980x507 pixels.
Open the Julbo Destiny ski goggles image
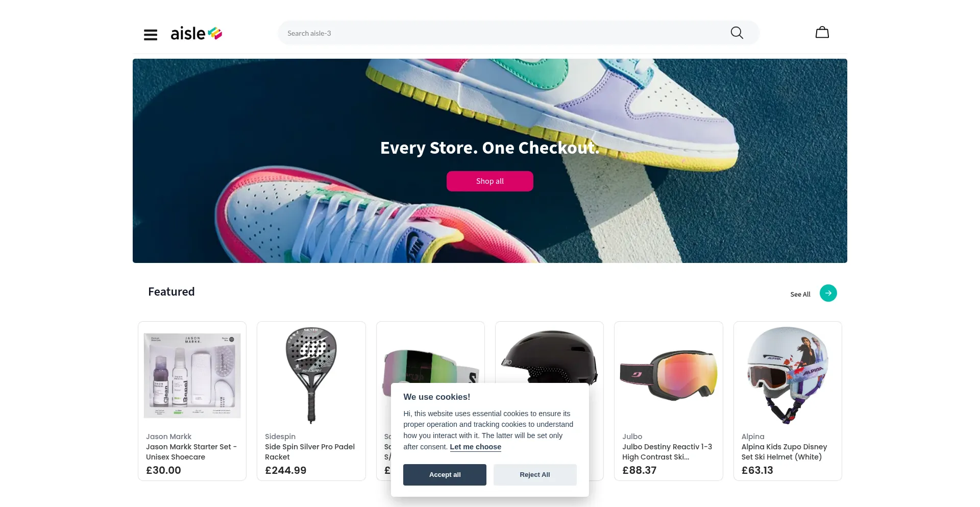click(x=669, y=376)
